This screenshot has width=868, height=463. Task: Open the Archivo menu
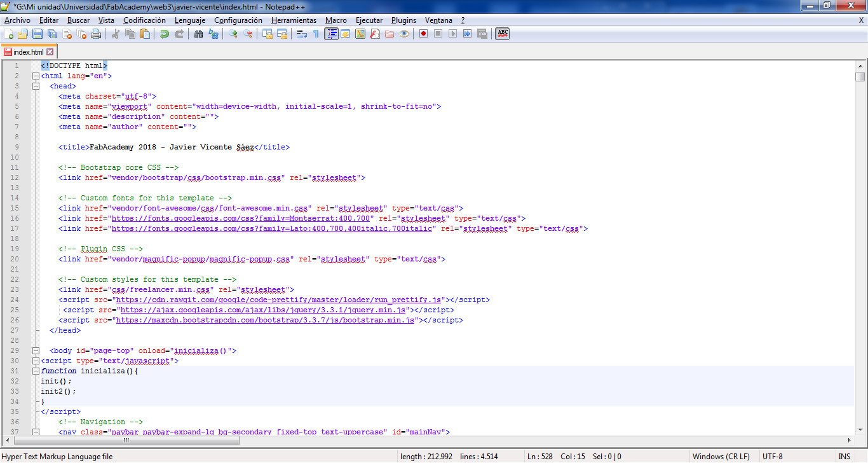point(17,20)
